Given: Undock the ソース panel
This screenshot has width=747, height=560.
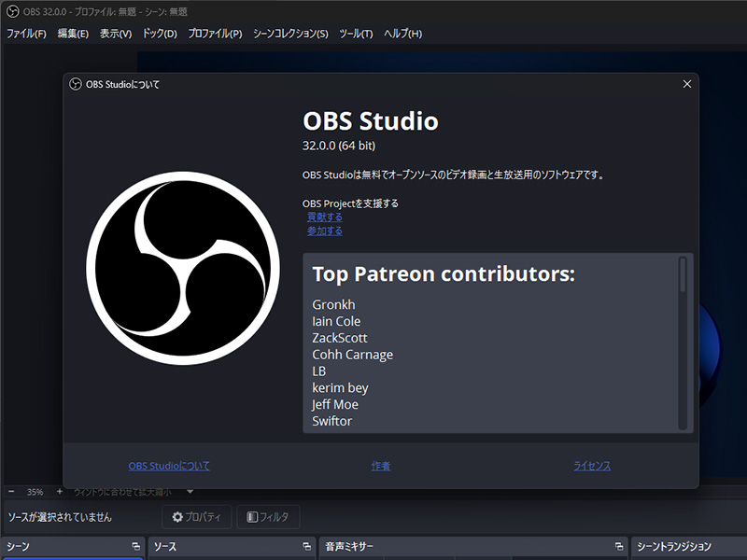Looking at the screenshot, I should point(307,546).
